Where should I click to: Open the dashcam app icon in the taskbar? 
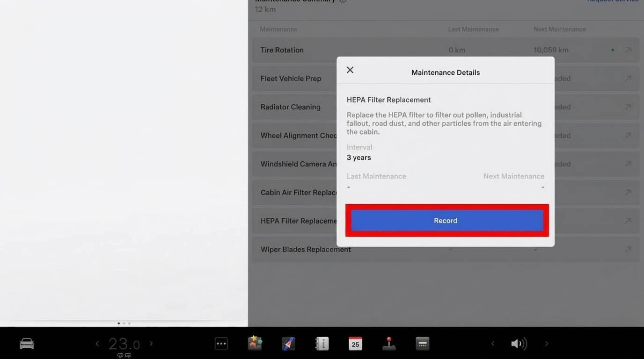(x=423, y=344)
